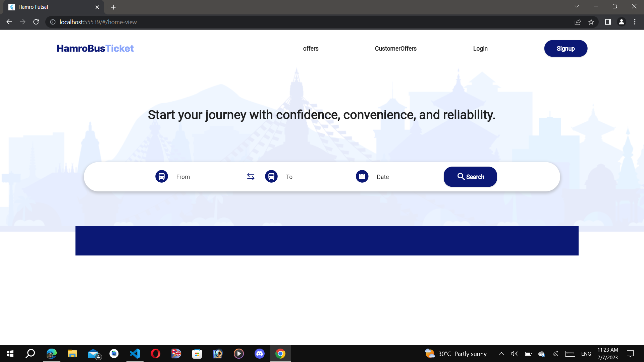This screenshot has width=644, height=362.
Task: Open a new browser tab
Action: pyautogui.click(x=113, y=7)
